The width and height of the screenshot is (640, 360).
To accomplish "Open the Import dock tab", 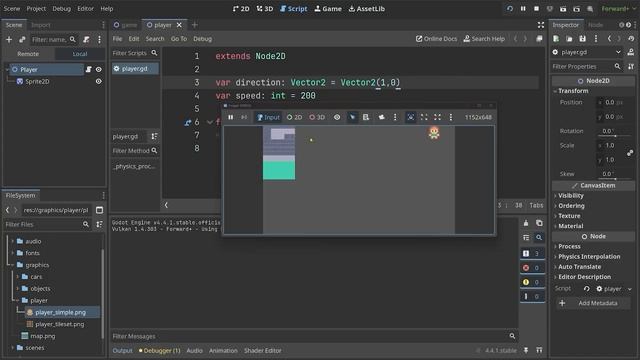I will click(x=41, y=25).
